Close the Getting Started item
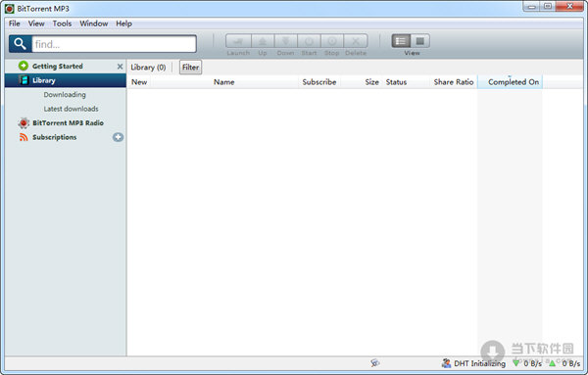Viewport: 588px width, 375px height. pos(120,67)
